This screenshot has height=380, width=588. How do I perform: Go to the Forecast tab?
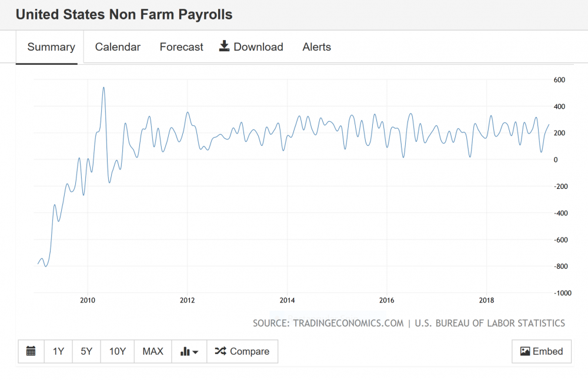point(181,47)
